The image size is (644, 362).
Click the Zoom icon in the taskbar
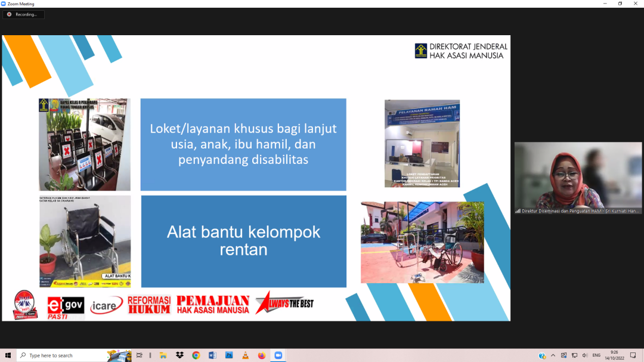[x=278, y=355]
